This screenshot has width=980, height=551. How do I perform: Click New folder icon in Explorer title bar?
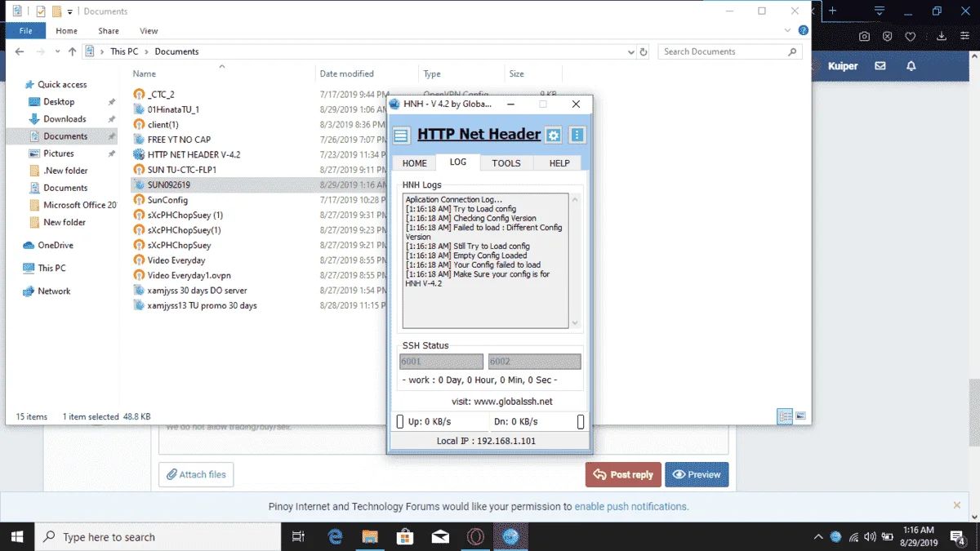[x=56, y=11]
